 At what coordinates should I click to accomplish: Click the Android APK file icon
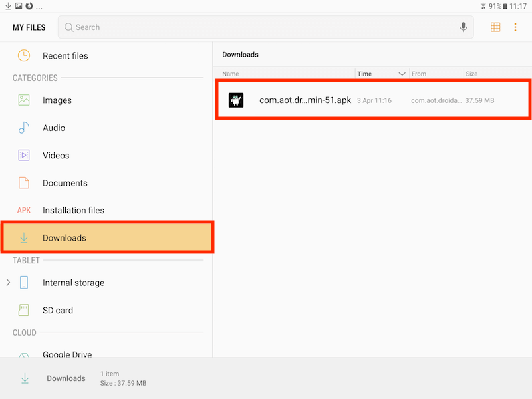236,100
